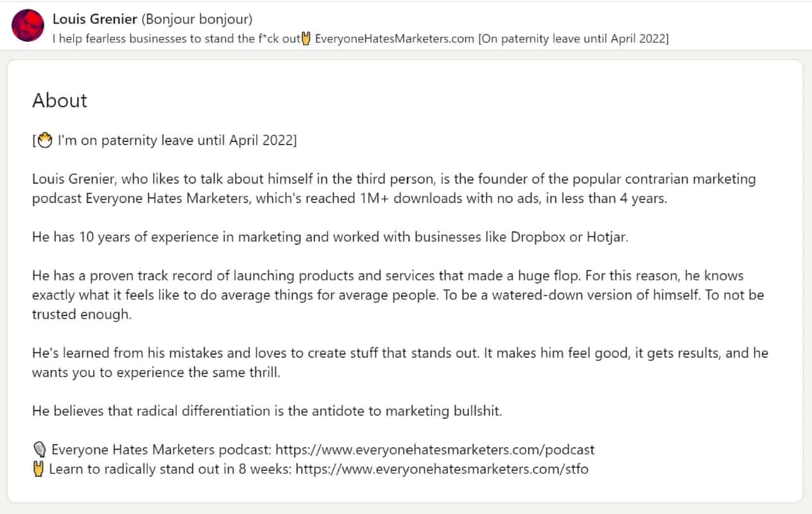Click Louis Grenier's profile avatar
Screen dimensions: 812x514
(28, 26)
